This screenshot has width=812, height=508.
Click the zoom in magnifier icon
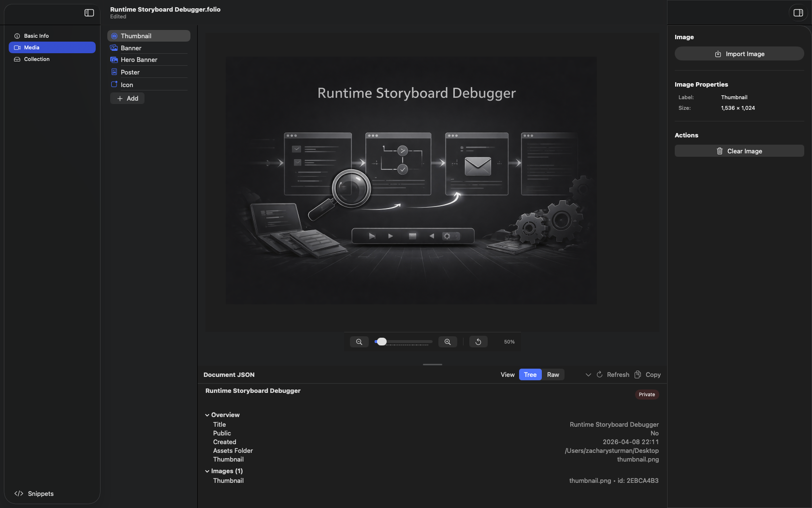pos(448,342)
